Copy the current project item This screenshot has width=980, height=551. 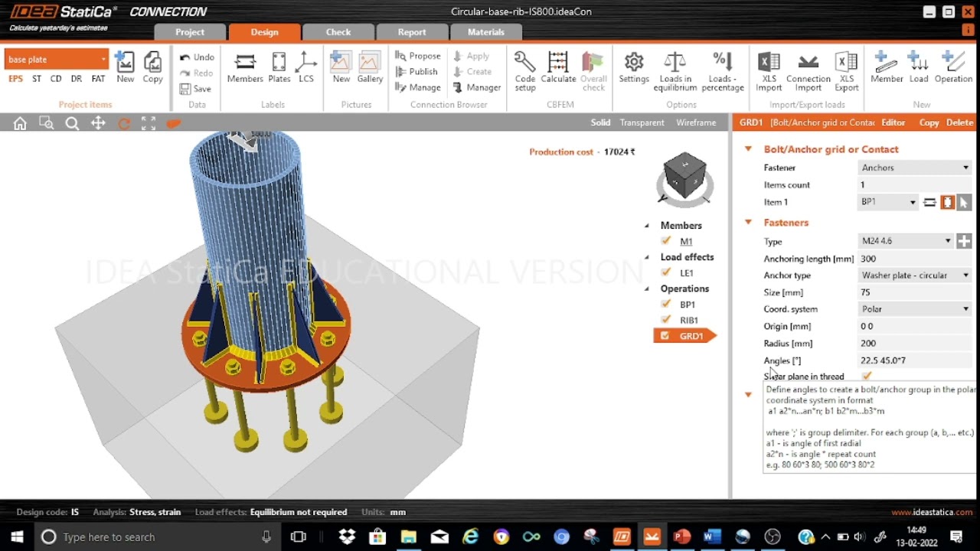tap(152, 67)
